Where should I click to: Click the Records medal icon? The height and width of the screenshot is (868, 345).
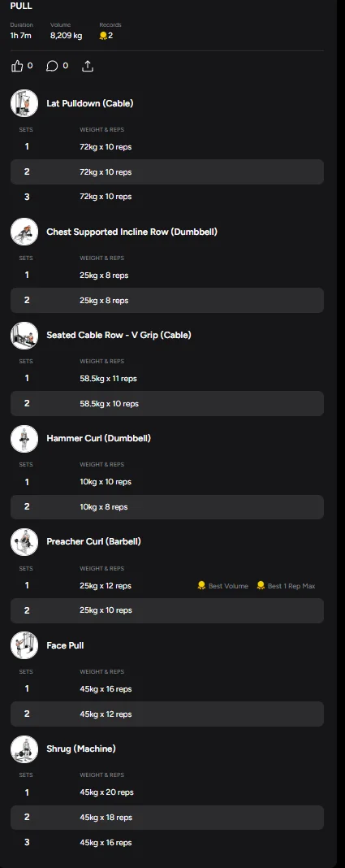point(103,36)
